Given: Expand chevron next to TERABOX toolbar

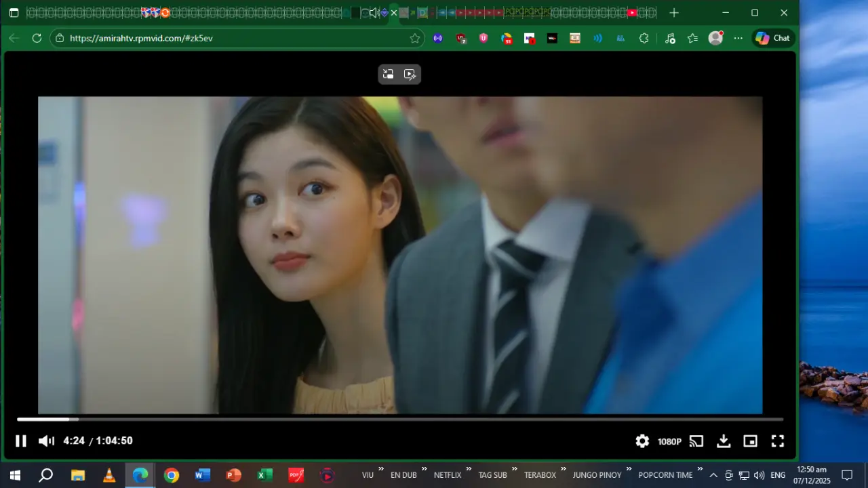Looking at the screenshot, I should coord(563,469).
